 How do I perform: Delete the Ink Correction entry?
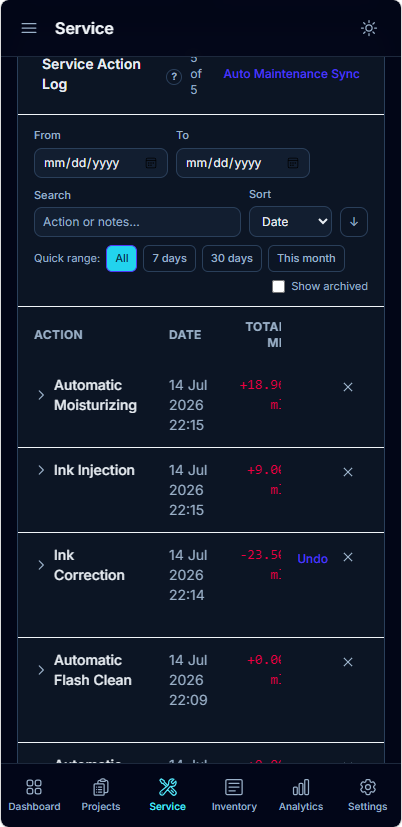coord(348,557)
